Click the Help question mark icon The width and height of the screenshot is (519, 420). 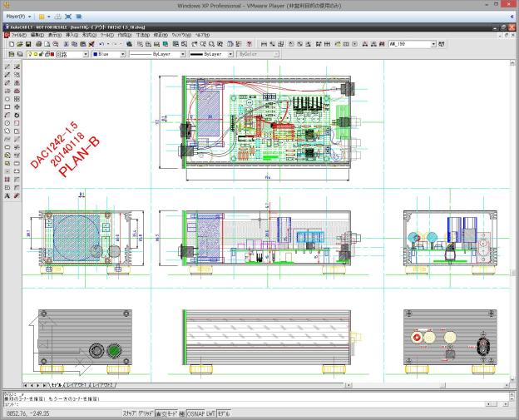click(x=250, y=44)
